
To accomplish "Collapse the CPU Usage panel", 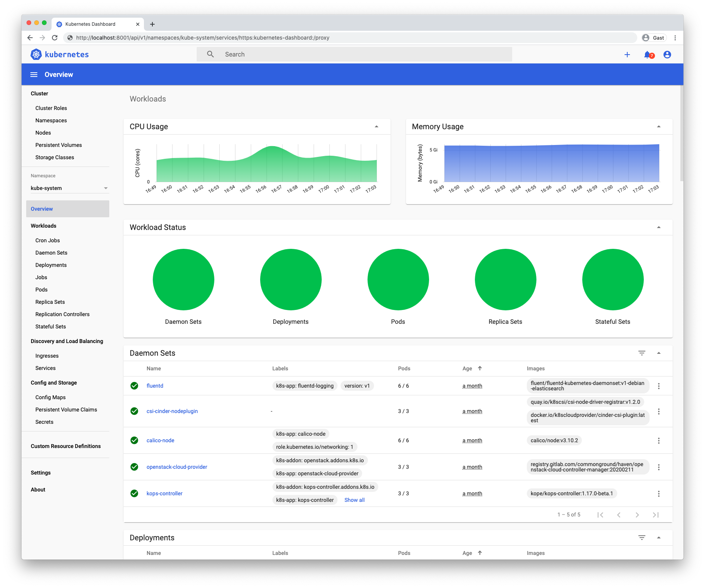I will 377,126.
